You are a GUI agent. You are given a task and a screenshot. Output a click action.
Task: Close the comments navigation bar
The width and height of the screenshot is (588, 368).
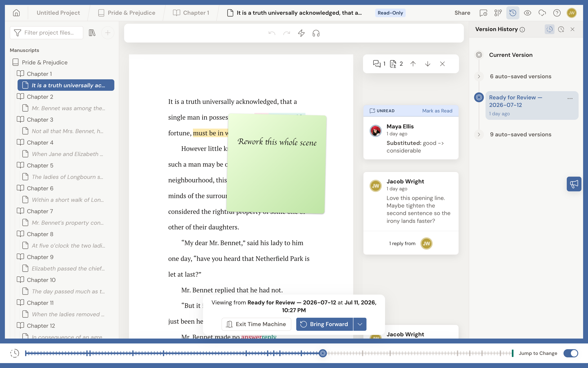442,64
